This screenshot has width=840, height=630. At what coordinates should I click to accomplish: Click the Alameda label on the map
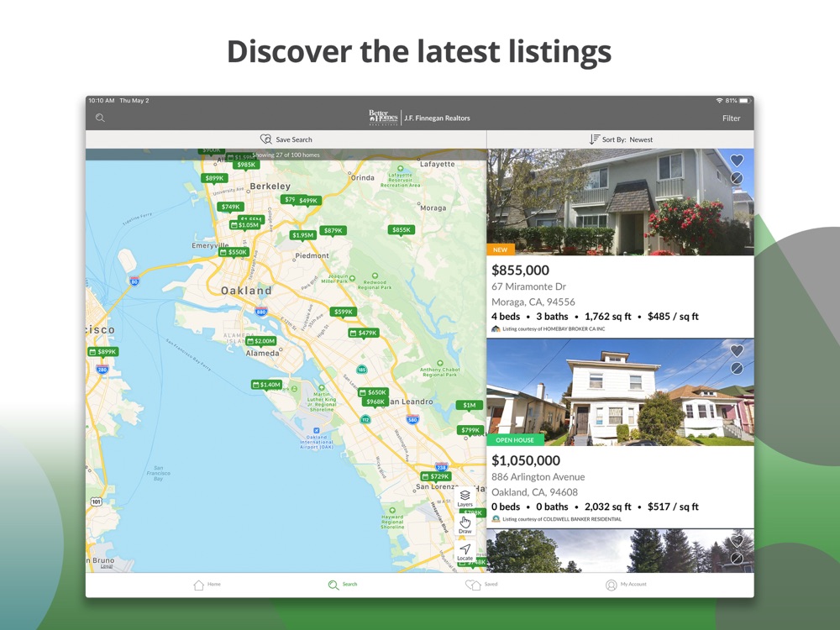coord(262,354)
